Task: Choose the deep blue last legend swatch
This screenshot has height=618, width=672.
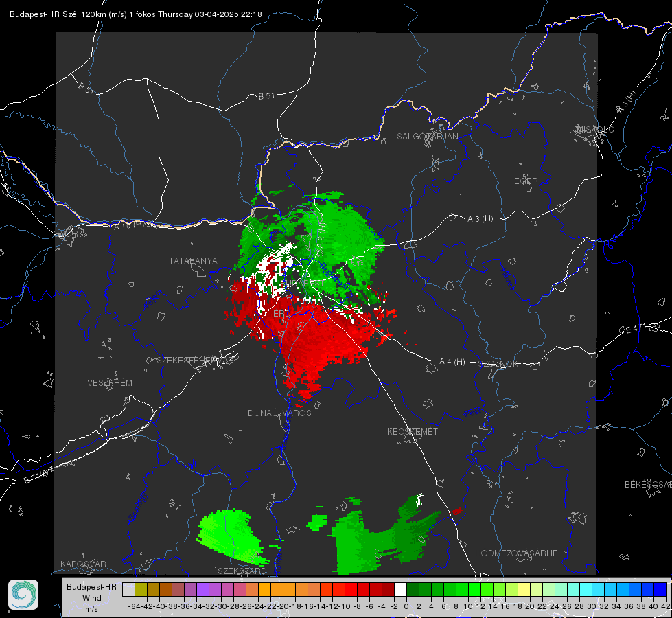Action: click(660, 589)
